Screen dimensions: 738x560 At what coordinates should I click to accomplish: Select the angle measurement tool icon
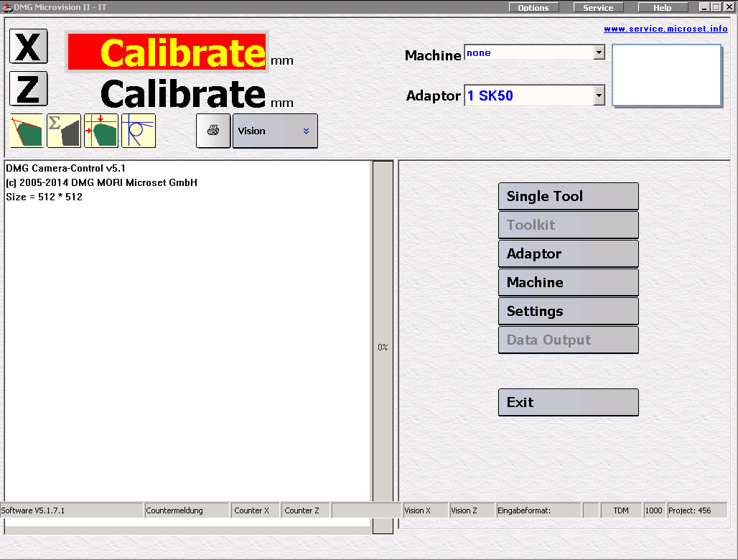pos(27,131)
